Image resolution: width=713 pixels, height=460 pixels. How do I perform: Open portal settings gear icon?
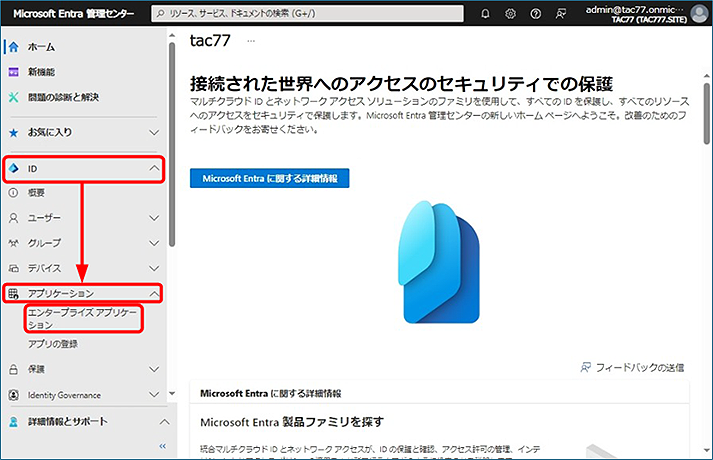coord(510,14)
